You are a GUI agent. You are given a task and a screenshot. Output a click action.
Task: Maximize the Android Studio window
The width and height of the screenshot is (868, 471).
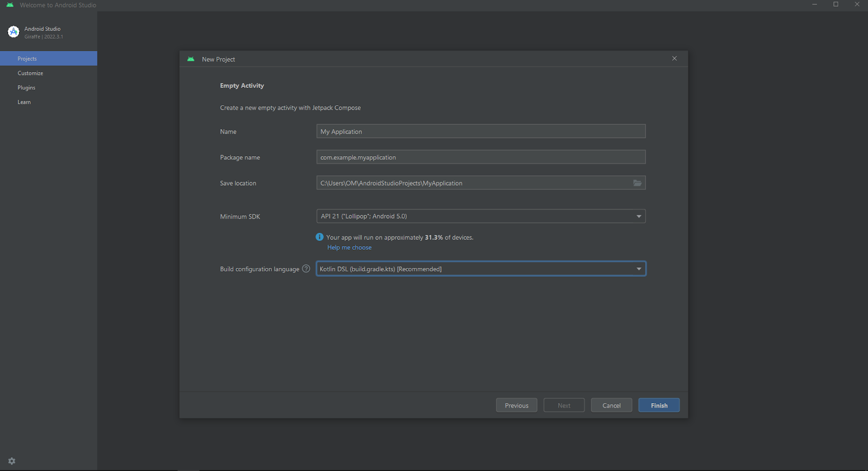coord(836,4)
